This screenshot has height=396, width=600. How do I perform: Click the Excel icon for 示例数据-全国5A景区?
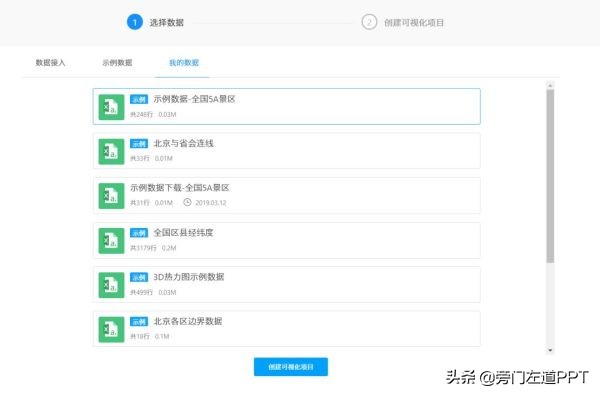point(111,107)
